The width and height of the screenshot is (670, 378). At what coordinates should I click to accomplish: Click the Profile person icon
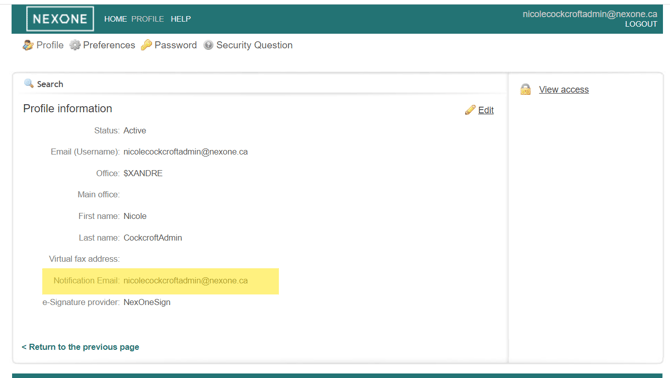click(x=28, y=45)
